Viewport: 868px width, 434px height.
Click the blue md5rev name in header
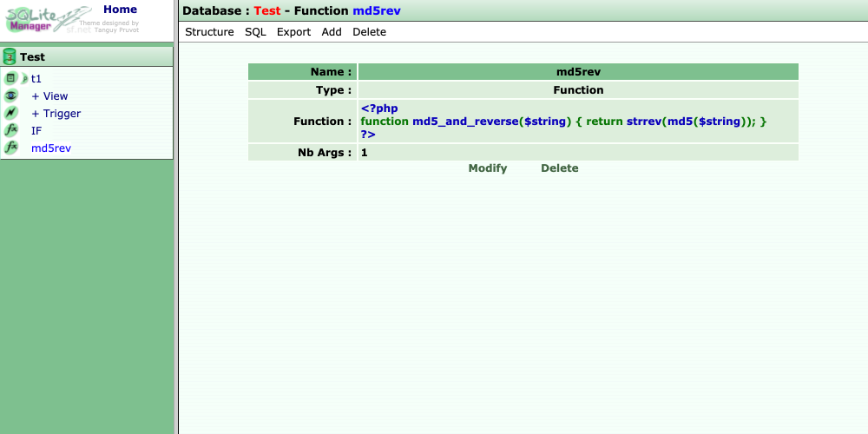pos(377,10)
